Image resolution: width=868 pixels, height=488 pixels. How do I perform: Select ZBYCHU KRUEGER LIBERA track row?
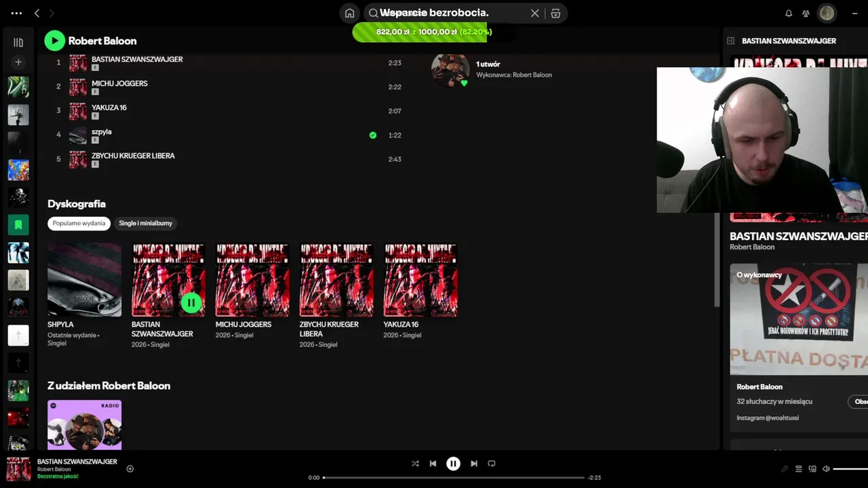(228, 159)
